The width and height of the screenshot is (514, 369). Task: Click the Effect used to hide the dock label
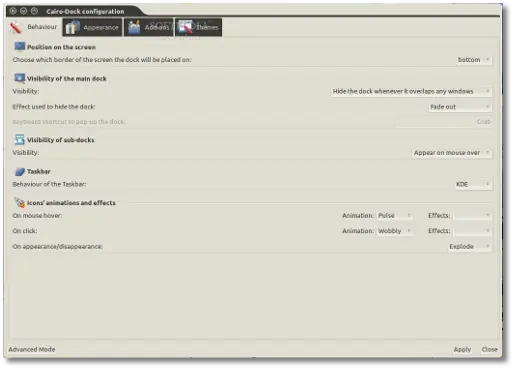54,107
